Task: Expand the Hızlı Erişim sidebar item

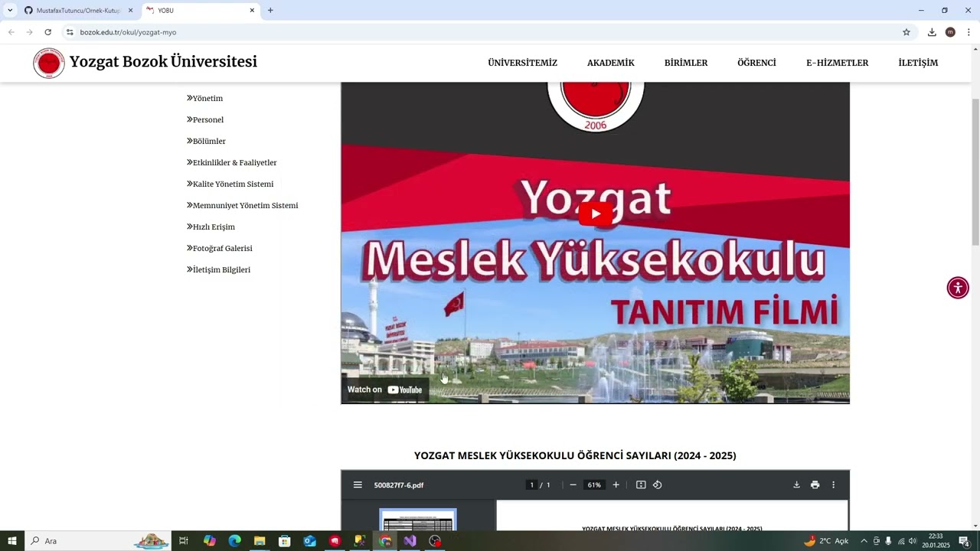Action: pos(211,227)
